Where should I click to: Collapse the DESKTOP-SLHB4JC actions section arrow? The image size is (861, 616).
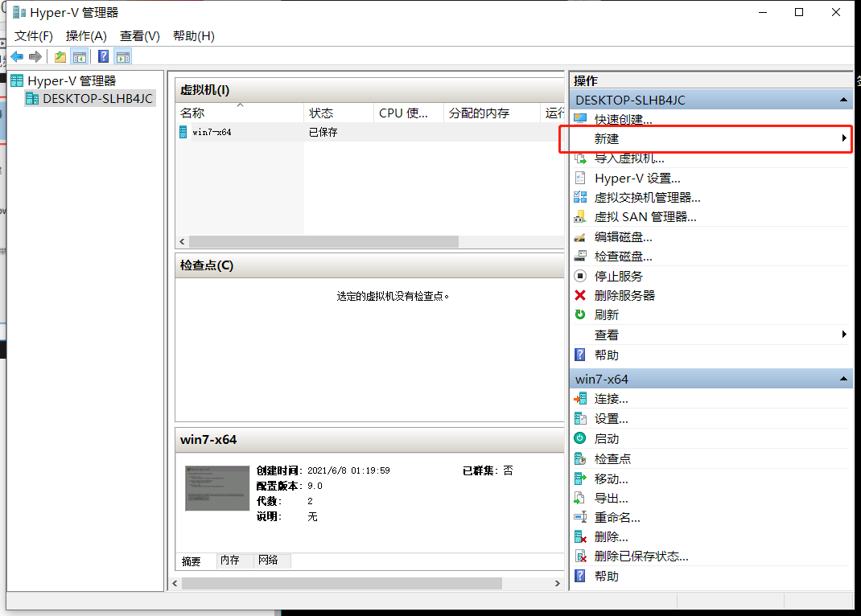point(843,100)
